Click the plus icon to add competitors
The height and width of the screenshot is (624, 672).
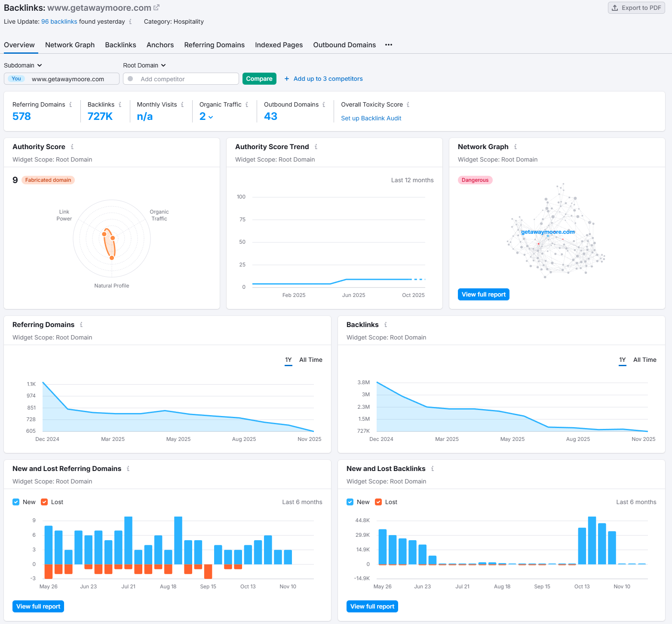tap(287, 79)
